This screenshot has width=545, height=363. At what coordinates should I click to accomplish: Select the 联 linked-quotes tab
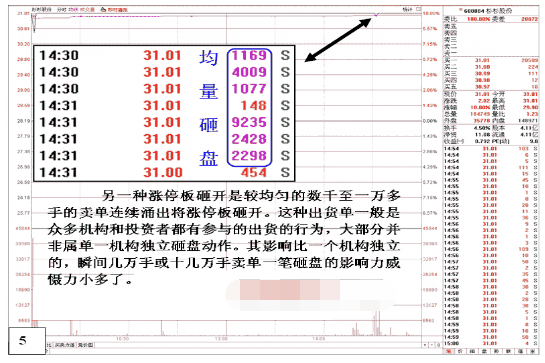[509, 352]
